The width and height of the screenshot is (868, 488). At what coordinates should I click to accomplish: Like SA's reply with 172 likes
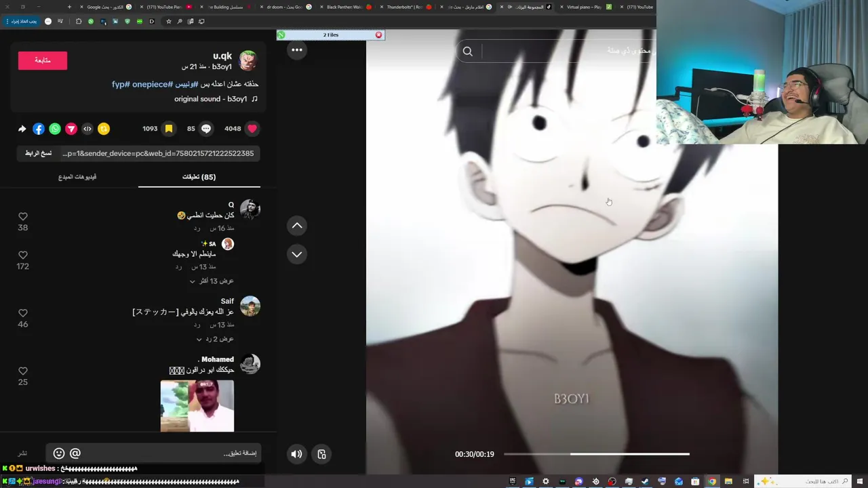click(23, 255)
